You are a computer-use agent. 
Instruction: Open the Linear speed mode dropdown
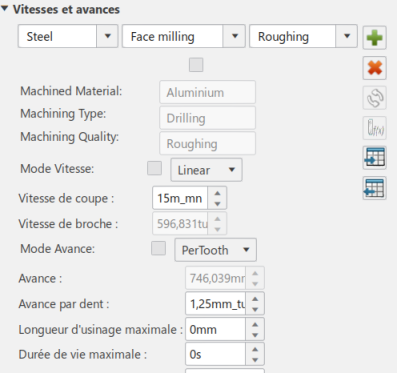(206, 170)
